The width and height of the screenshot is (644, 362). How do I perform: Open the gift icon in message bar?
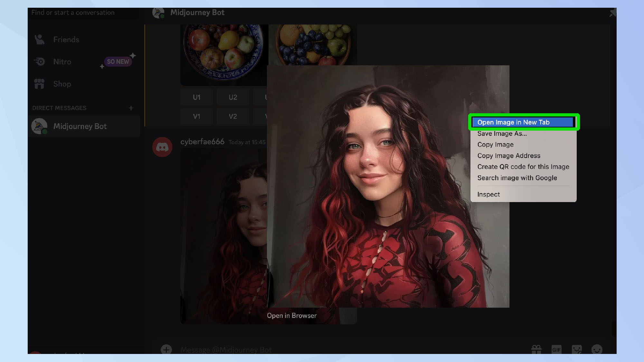click(x=536, y=349)
